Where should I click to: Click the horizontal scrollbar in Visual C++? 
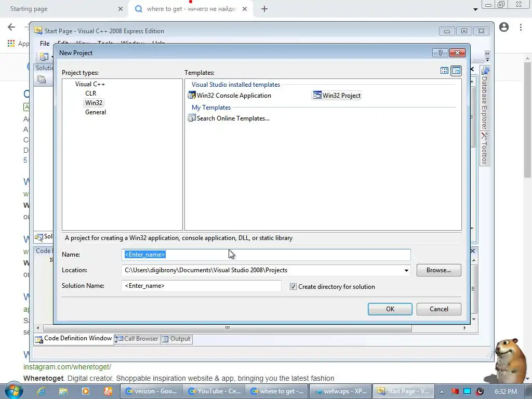click(228, 328)
